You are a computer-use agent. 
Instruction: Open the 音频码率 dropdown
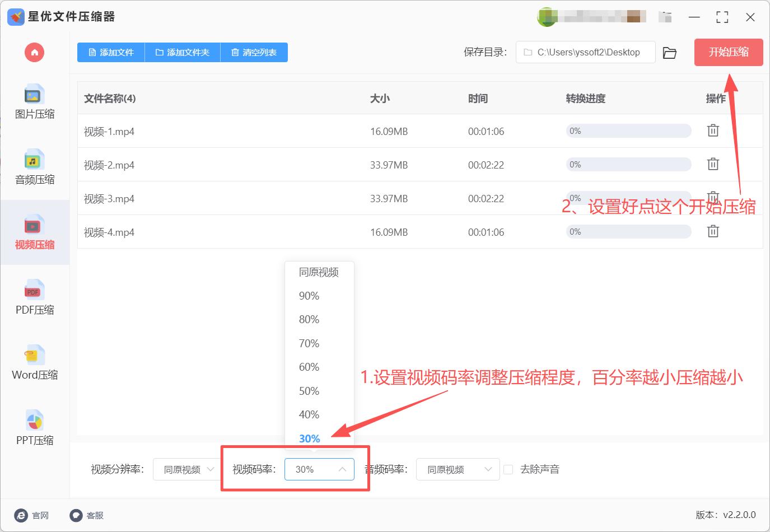click(x=458, y=469)
